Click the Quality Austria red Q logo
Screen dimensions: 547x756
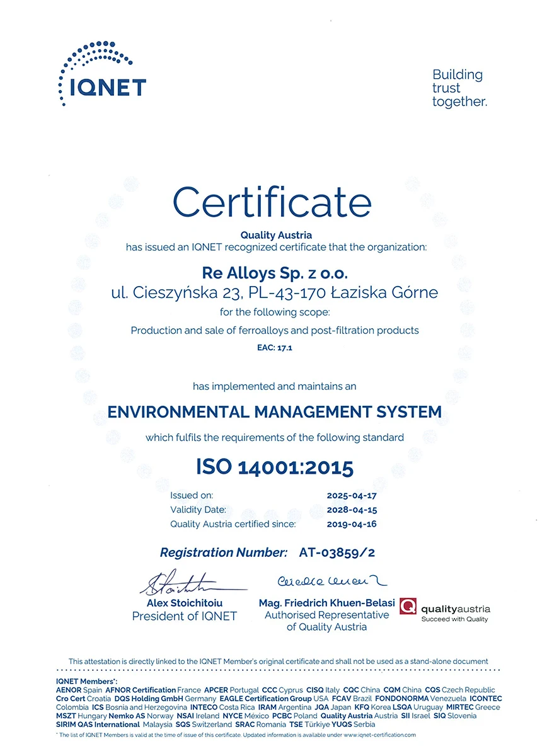[x=408, y=607]
